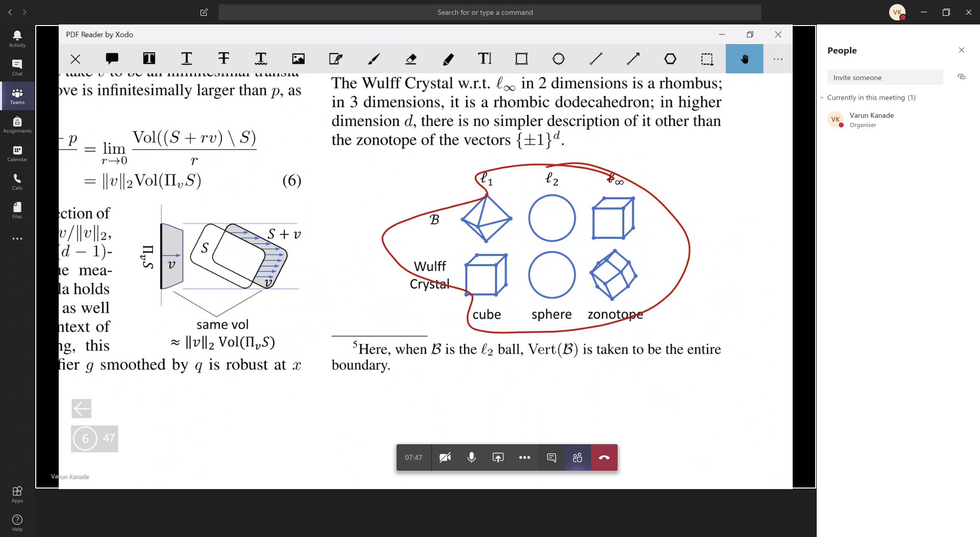The image size is (980, 537).
Task: Pick the arrow annotation tool
Action: click(x=633, y=59)
